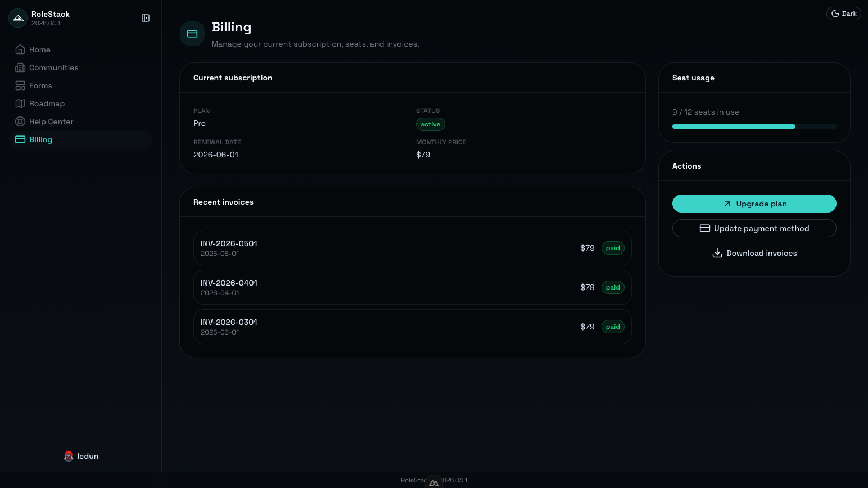Click Update payment method button
The width and height of the screenshot is (868, 488).
[754, 228]
